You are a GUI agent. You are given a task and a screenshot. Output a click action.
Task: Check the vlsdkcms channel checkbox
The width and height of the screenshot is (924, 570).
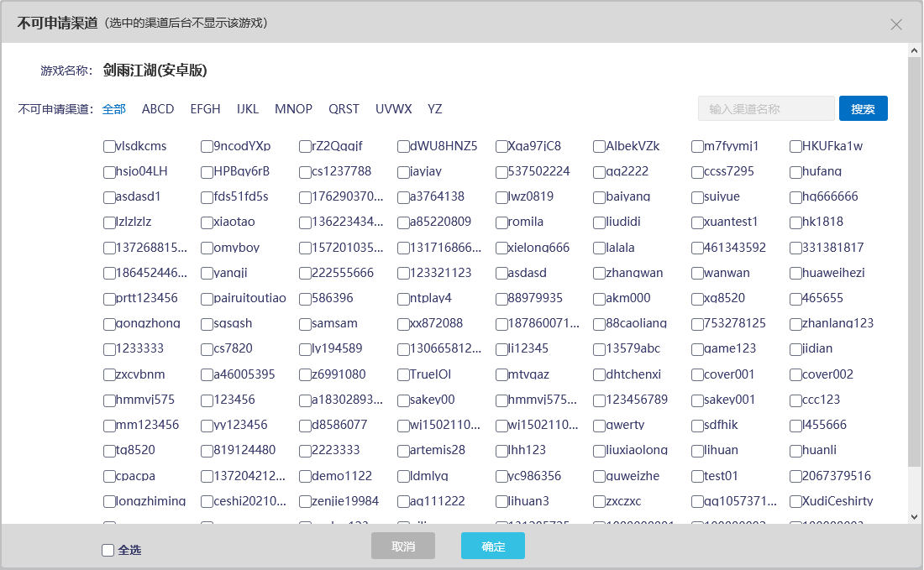[109, 147]
